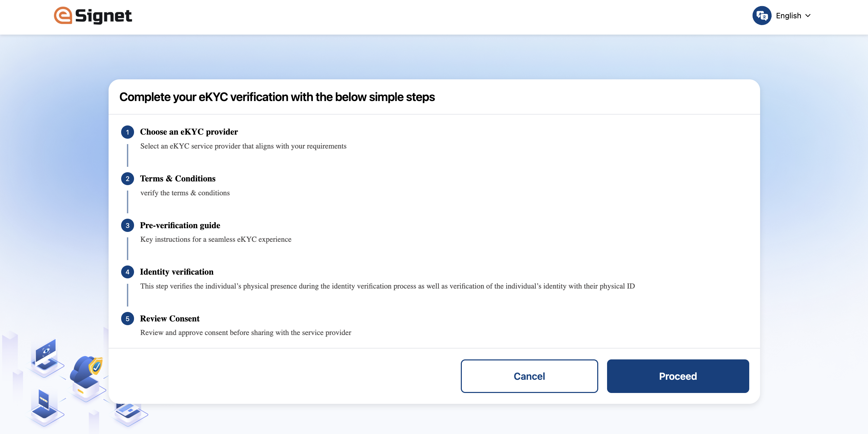Screen dimensions: 868x434
Task: Click the step 3 number badge
Action: [x=128, y=225]
